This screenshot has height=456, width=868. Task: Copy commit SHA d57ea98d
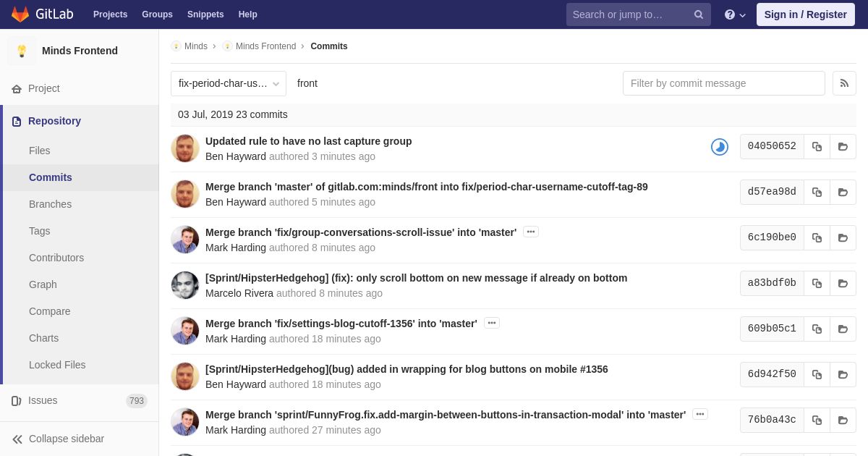point(817,192)
